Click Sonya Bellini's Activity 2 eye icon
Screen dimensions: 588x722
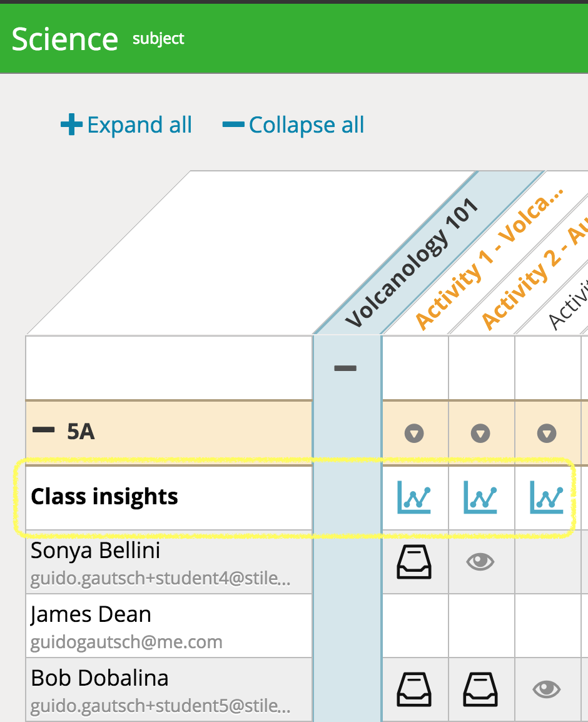pos(480,562)
